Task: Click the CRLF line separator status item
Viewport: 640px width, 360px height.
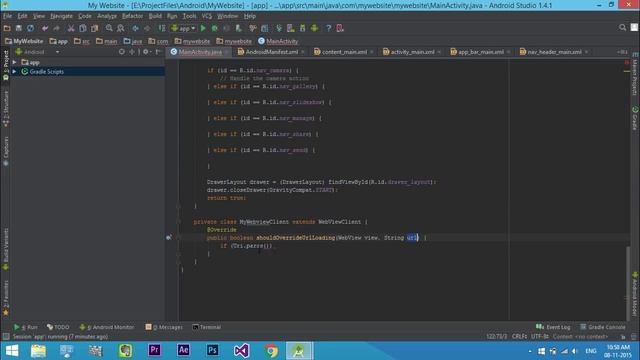Action: click(519, 337)
